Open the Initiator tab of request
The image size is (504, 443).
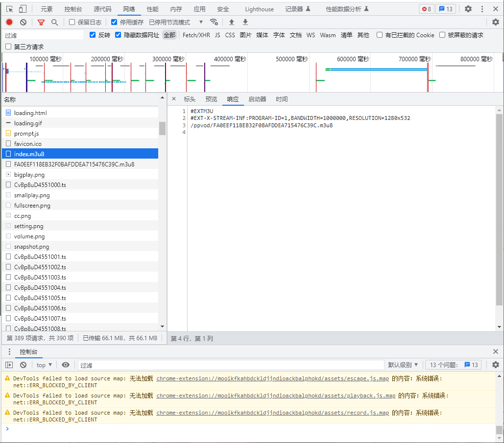coord(258,99)
